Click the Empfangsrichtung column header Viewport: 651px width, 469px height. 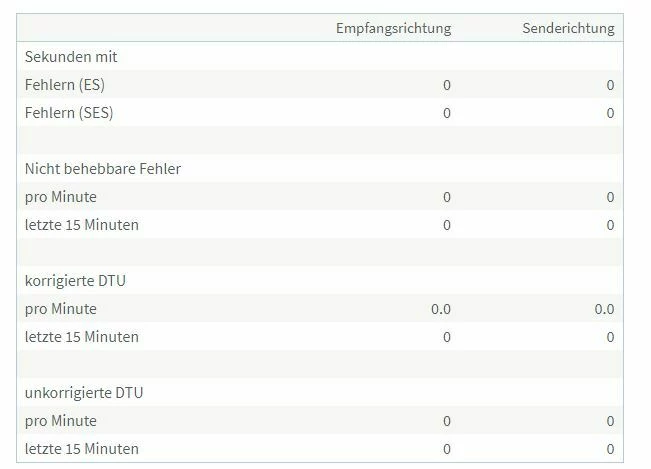(x=393, y=28)
